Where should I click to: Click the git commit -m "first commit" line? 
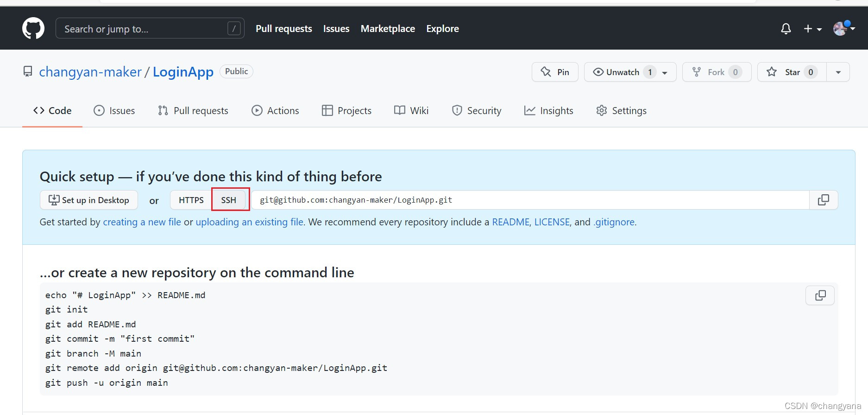(120, 339)
